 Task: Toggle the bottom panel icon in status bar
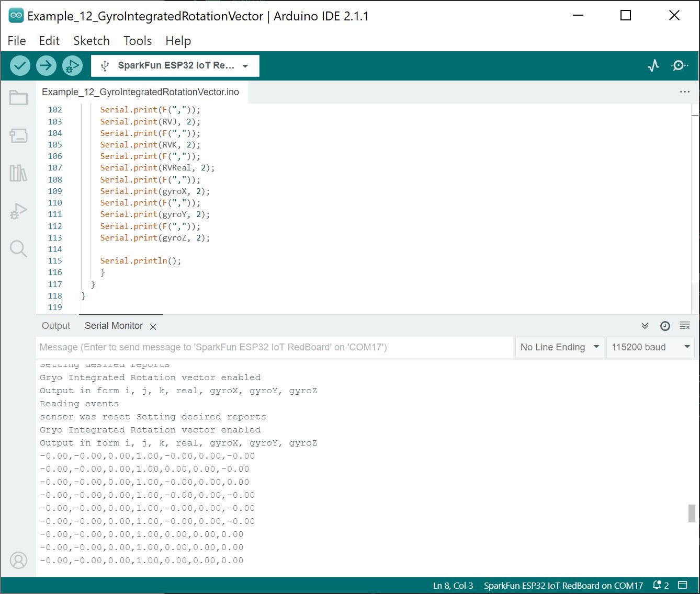click(683, 585)
